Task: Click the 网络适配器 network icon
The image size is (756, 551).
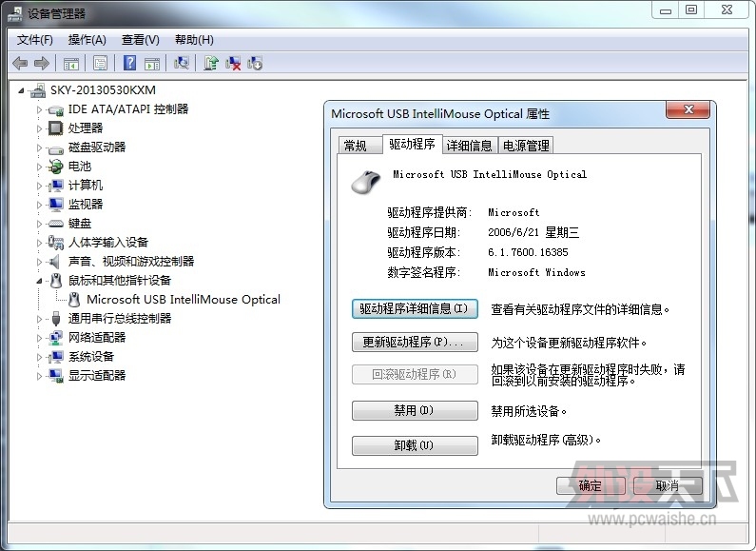Action: (x=55, y=338)
